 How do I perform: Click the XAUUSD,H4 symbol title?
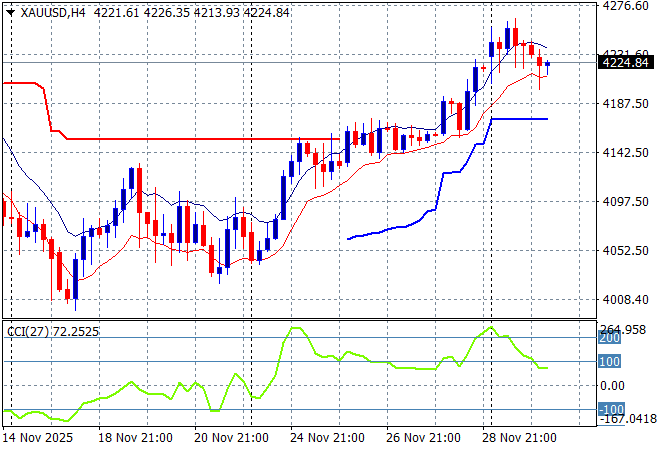[x=53, y=13]
